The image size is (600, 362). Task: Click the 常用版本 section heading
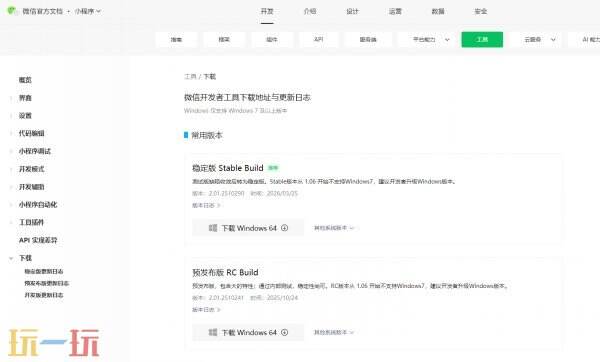click(207, 135)
